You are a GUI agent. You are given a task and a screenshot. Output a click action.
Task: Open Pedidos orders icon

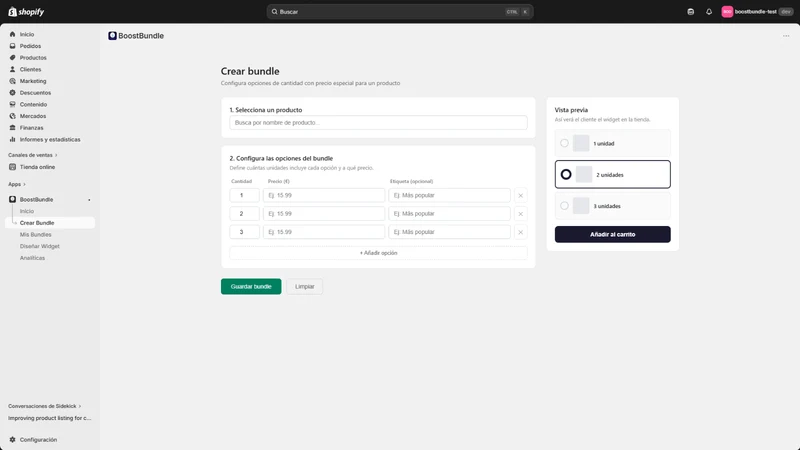click(x=12, y=46)
